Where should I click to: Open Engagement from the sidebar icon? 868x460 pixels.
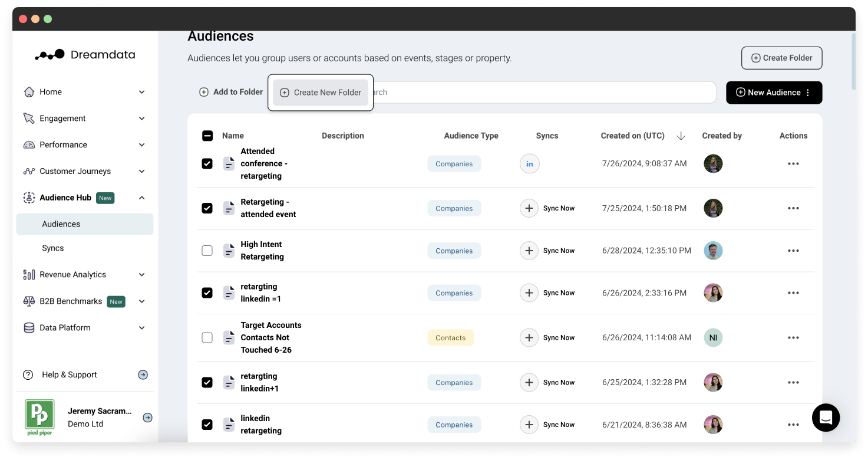28,118
